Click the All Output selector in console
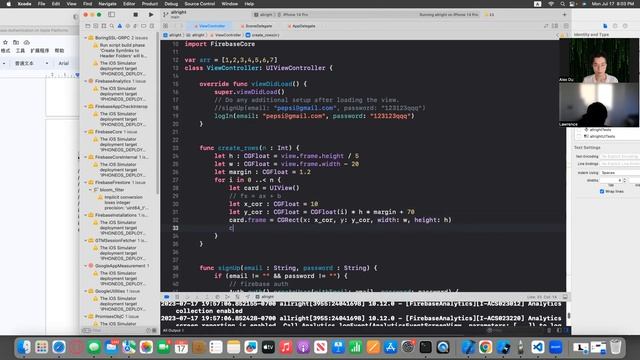 173,330
